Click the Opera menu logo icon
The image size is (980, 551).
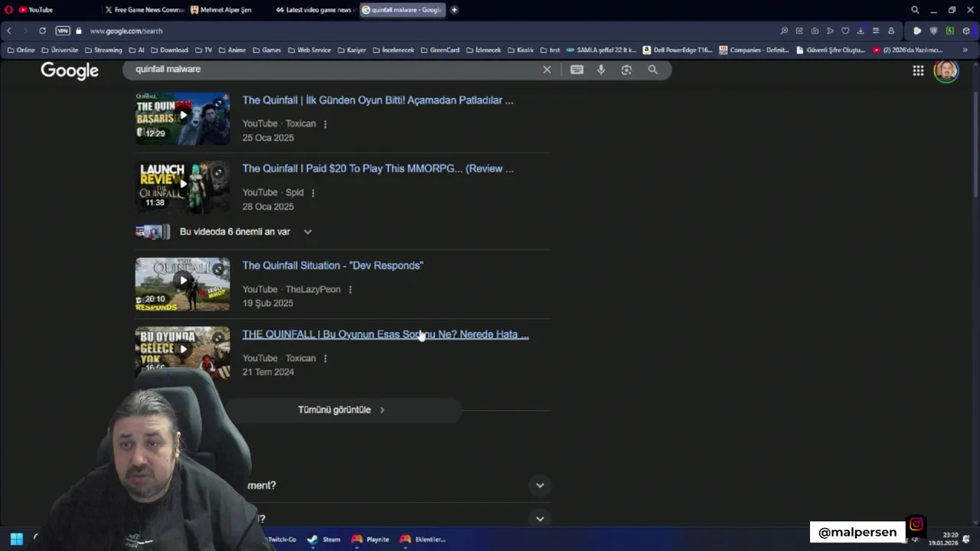9,10
